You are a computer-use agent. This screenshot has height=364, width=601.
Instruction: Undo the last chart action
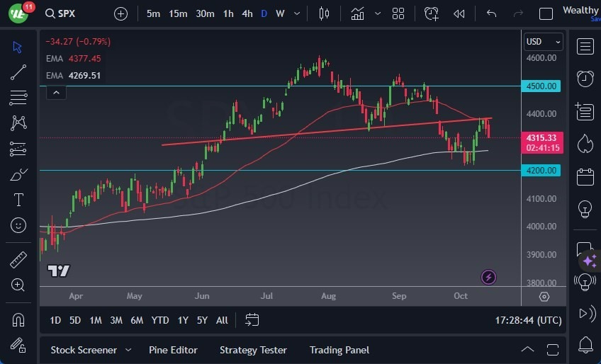491,13
